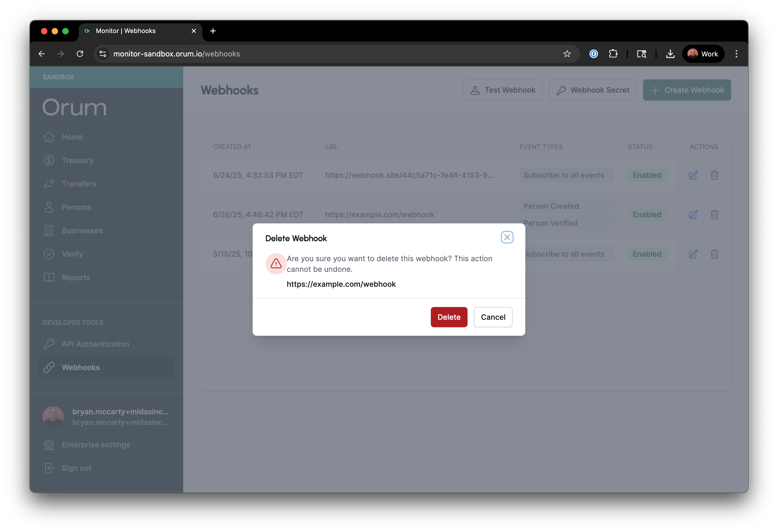Click the warning triangle icon in dialog
Screen dimensions: 778x532
coord(276,264)
